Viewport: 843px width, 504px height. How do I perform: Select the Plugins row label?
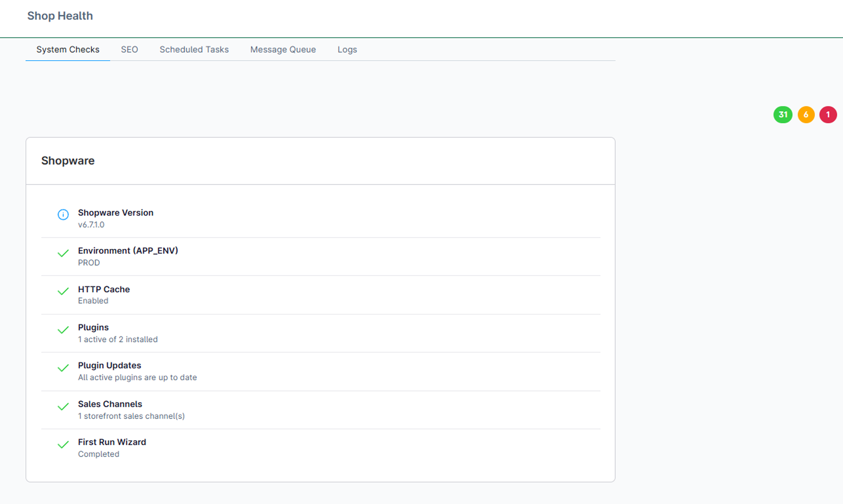94,328
